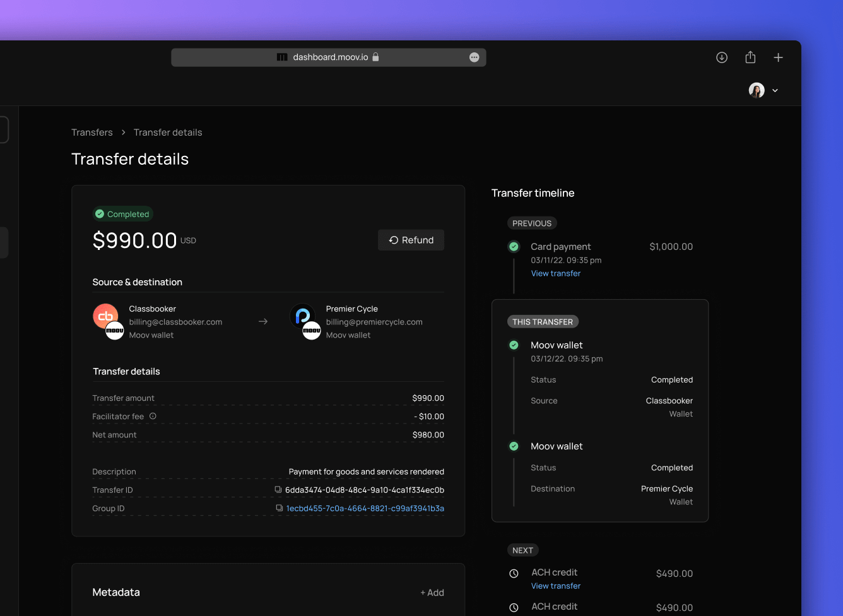Screen dimensions: 843x616
Task: Click the Premier Cycle logo avatar
Action: click(x=303, y=316)
